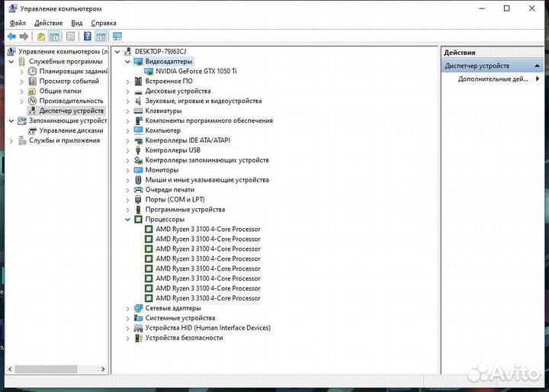Image resolution: width=549 pixels, height=392 pixels.
Task: Open the Справка menu
Action: (x=103, y=23)
